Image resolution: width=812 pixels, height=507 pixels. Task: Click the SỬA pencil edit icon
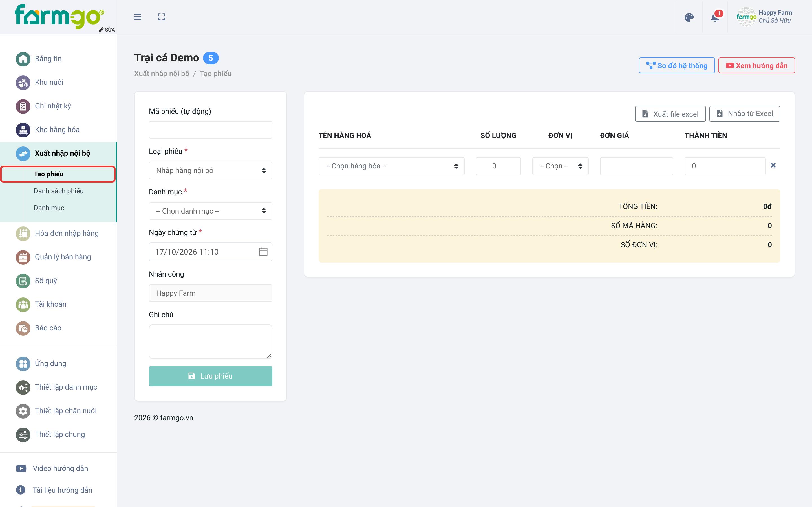[x=101, y=30]
